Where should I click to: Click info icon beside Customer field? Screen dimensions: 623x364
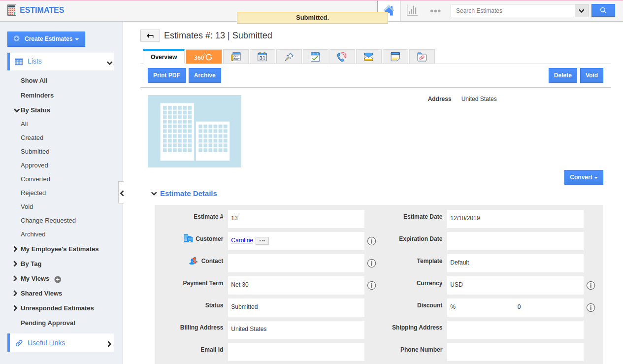coord(372,241)
